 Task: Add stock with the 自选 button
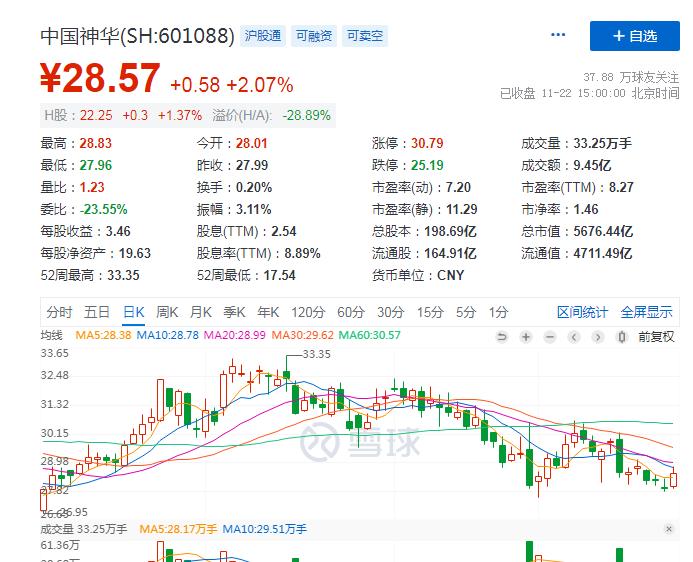point(635,36)
